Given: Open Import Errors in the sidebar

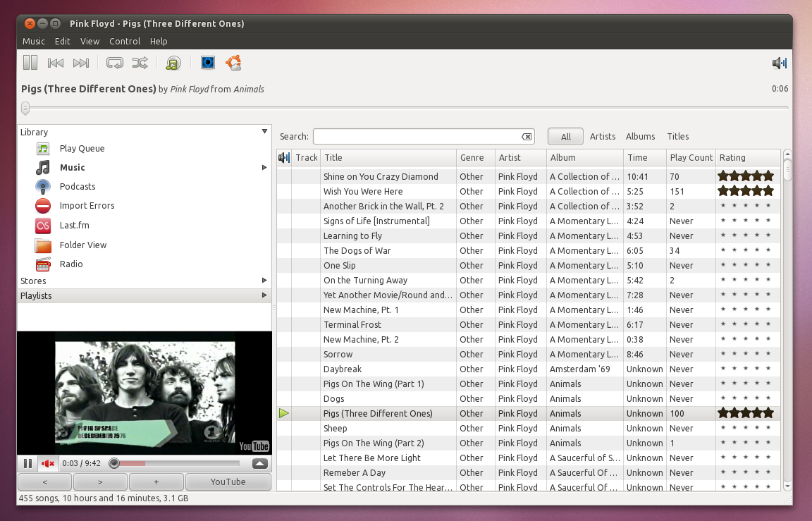Looking at the screenshot, I should [x=87, y=206].
